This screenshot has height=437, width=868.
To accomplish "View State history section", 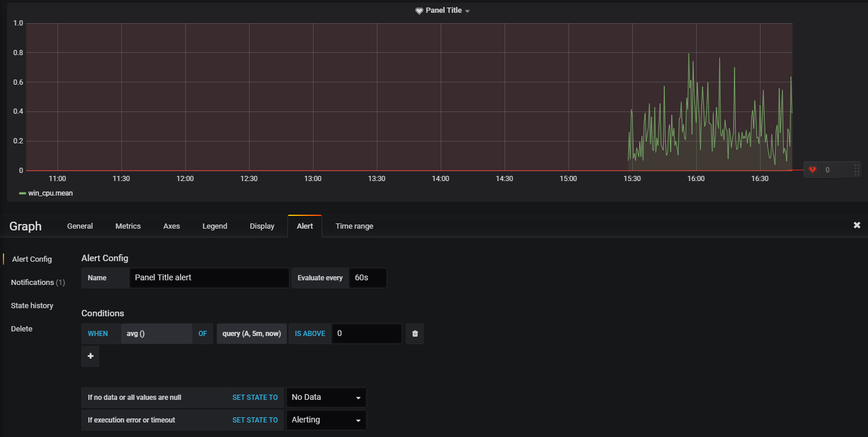I will click(32, 305).
